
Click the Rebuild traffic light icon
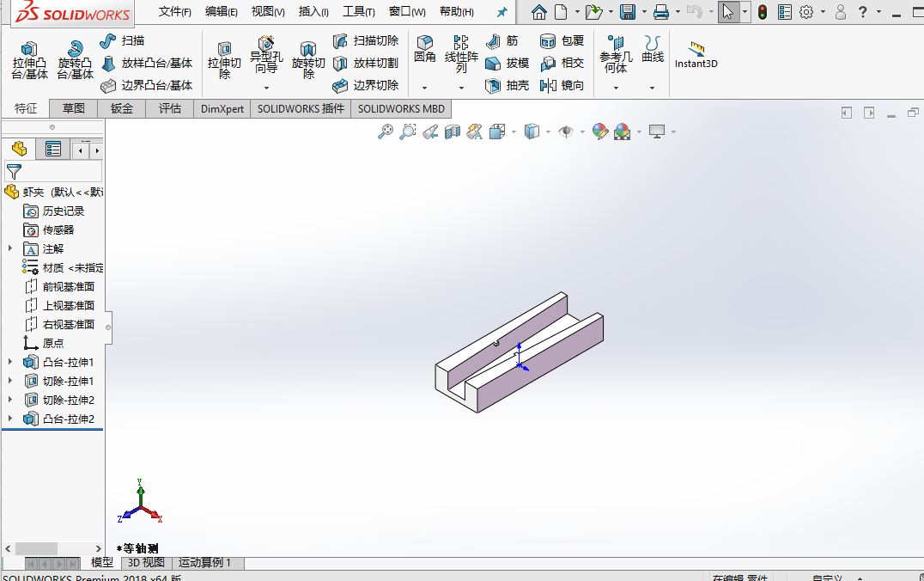click(762, 12)
